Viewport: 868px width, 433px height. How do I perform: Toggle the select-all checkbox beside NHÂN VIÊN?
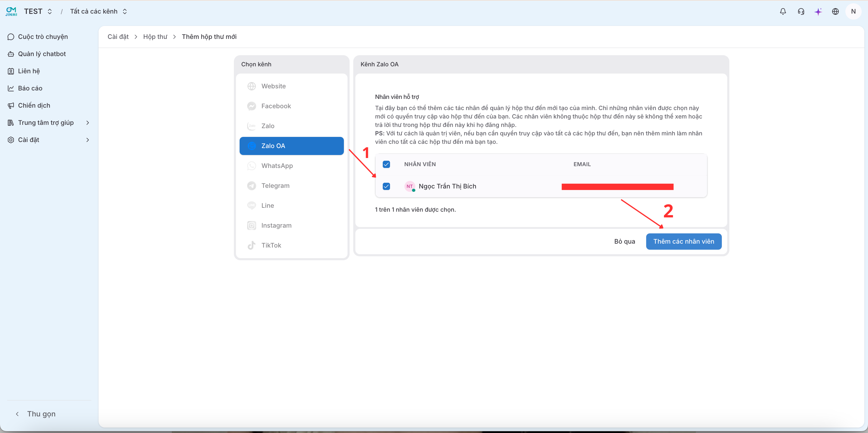pos(386,164)
